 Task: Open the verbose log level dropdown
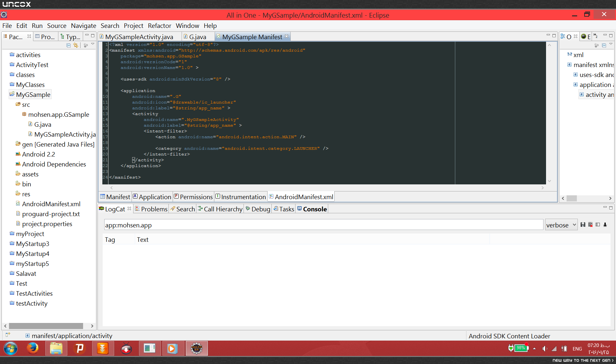click(561, 225)
